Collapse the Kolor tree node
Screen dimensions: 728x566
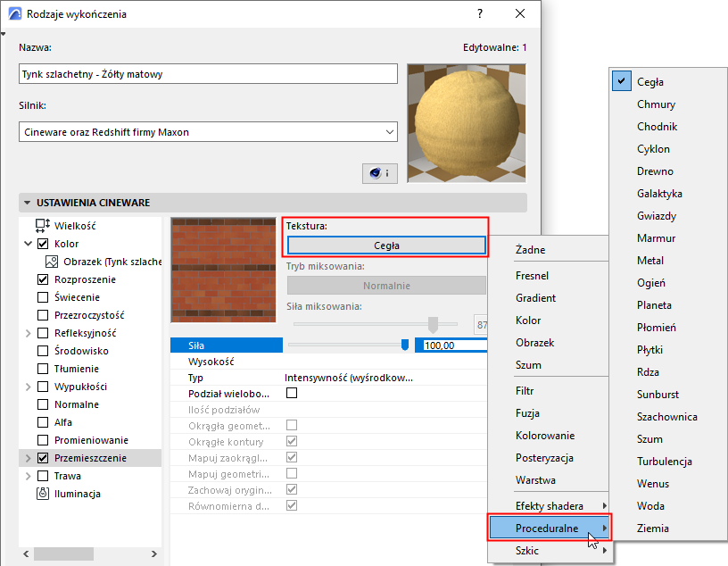(28, 244)
